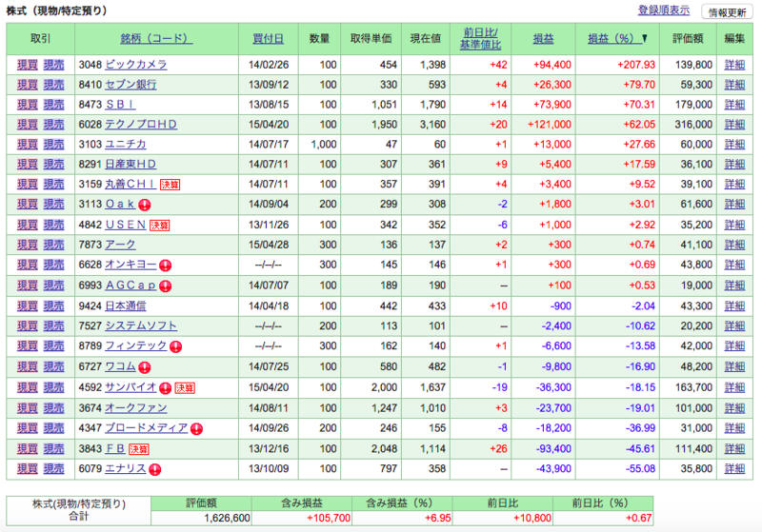This screenshot has height=532, width=762.
Task: Click 現売 for エナリス row
Action: pyautogui.click(x=53, y=468)
